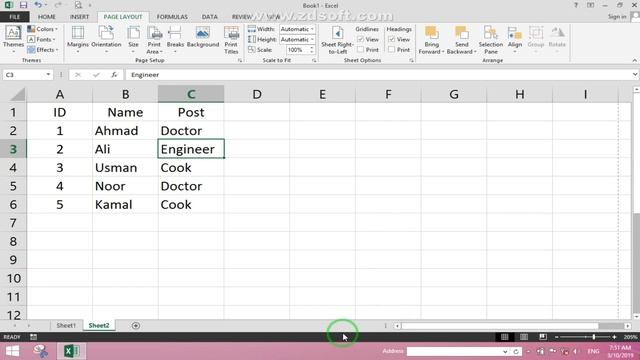Open the theme Effects dropdown
This screenshot has height=360, width=640.
43,49
